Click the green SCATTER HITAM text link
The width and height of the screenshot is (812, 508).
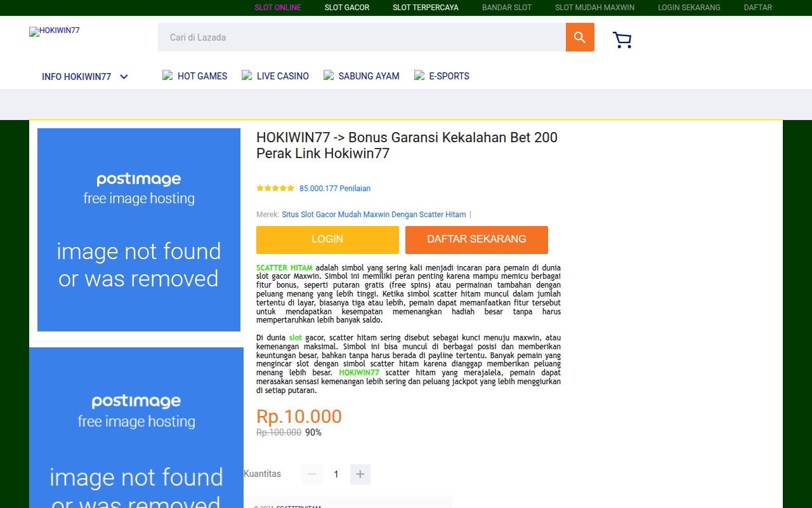point(284,268)
